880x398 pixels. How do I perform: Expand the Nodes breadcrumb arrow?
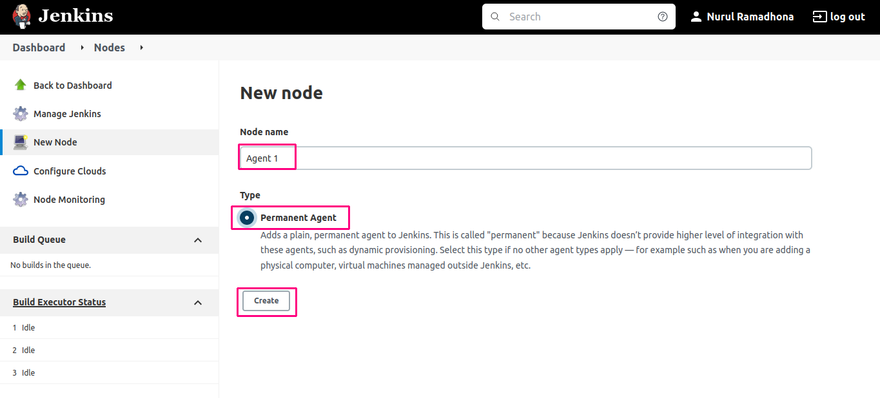pos(141,48)
